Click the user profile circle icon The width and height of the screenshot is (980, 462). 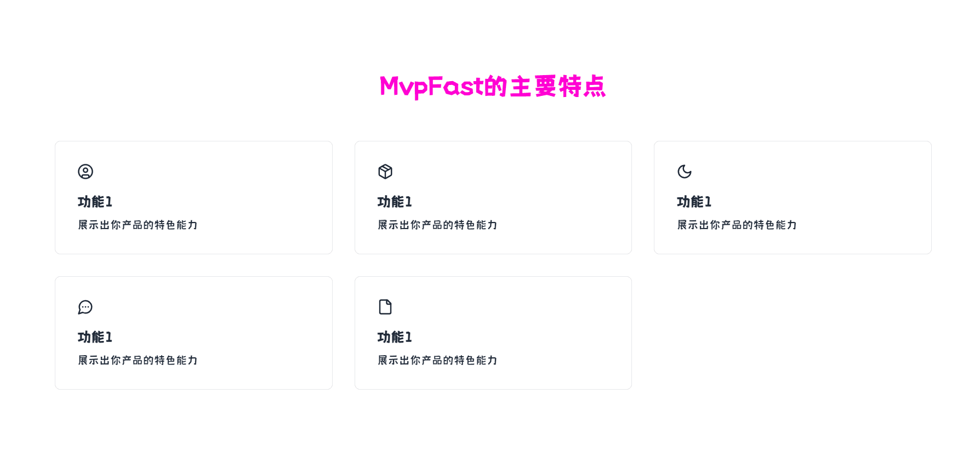tap(86, 172)
